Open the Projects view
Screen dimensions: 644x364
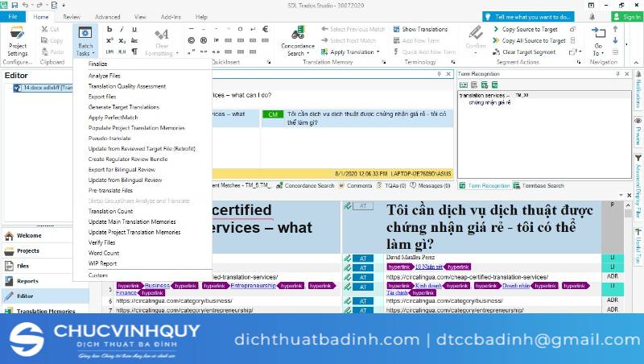coord(45,250)
